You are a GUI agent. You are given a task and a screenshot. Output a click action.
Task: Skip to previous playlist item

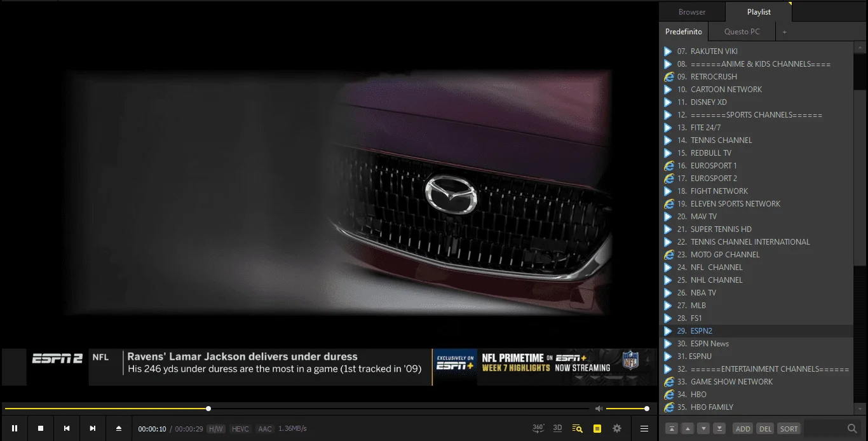pos(67,428)
